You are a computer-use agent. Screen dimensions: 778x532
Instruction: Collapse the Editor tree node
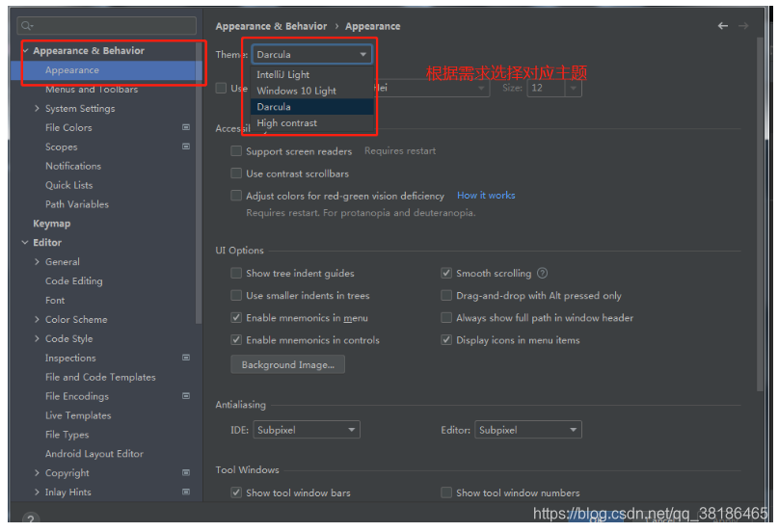click(25, 243)
